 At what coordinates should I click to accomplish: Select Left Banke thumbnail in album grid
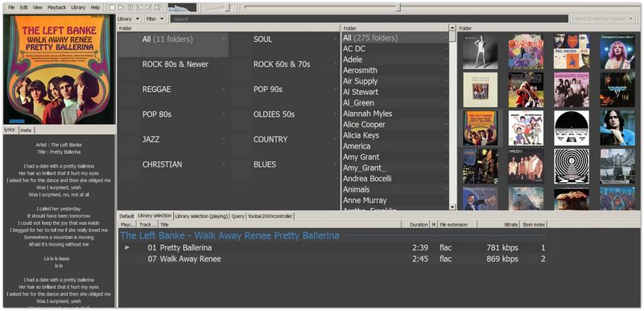(480, 128)
